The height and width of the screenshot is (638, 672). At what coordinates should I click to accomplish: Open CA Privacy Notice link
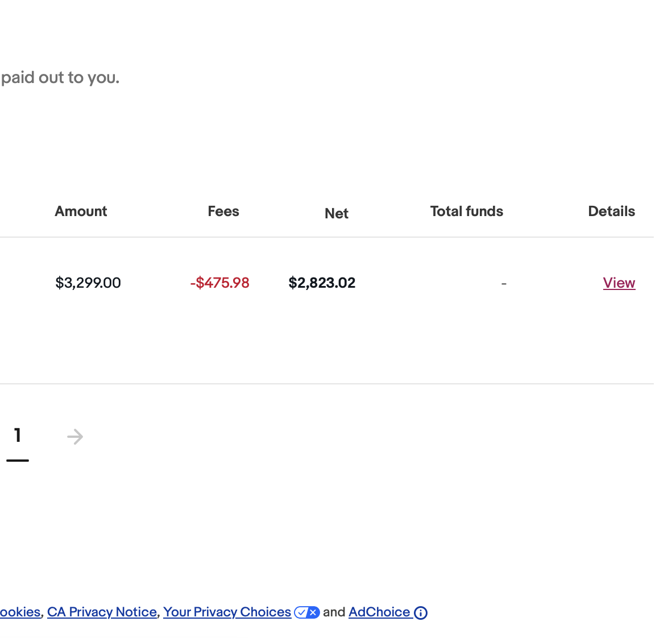tap(102, 612)
